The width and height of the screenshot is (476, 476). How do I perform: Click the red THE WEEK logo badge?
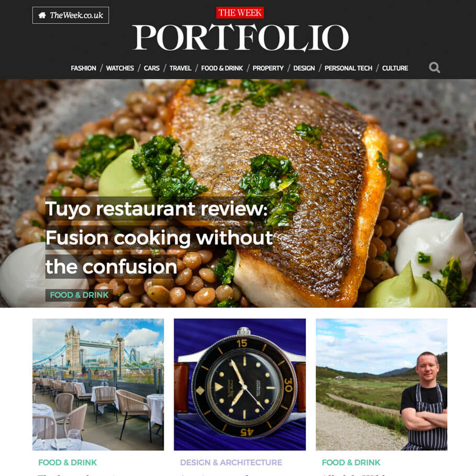tap(240, 13)
